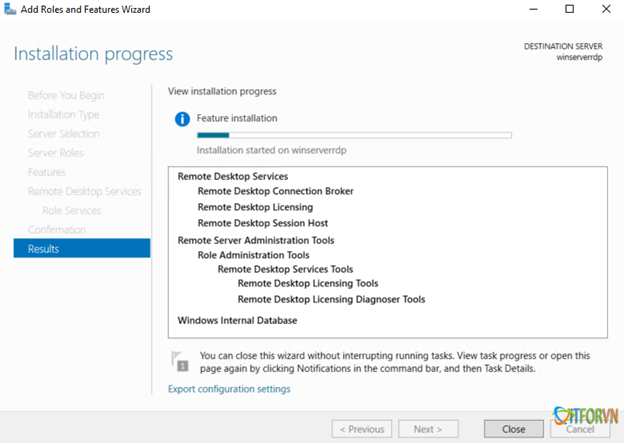Select the Confirmation step
Viewport: 624px width, 443px height.
pos(57,229)
